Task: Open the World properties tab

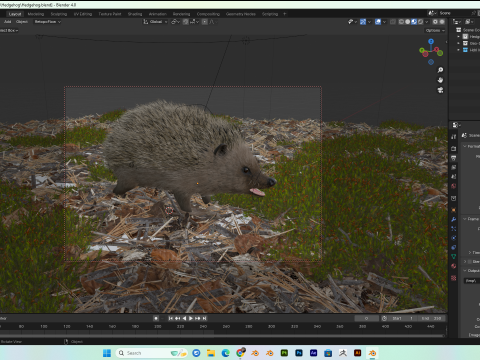Action: point(453,186)
